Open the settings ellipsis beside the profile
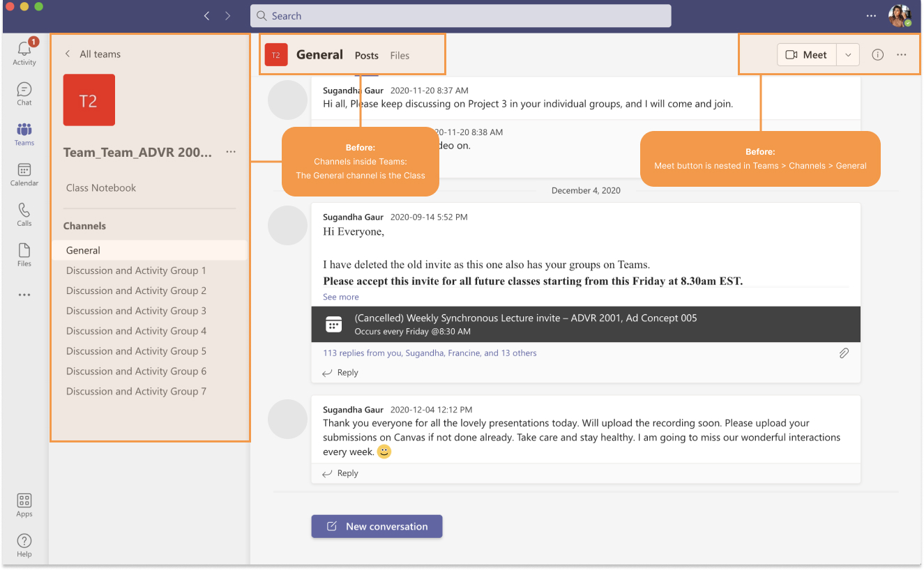This screenshot has height=570, width=924. [x=872, y=16]
